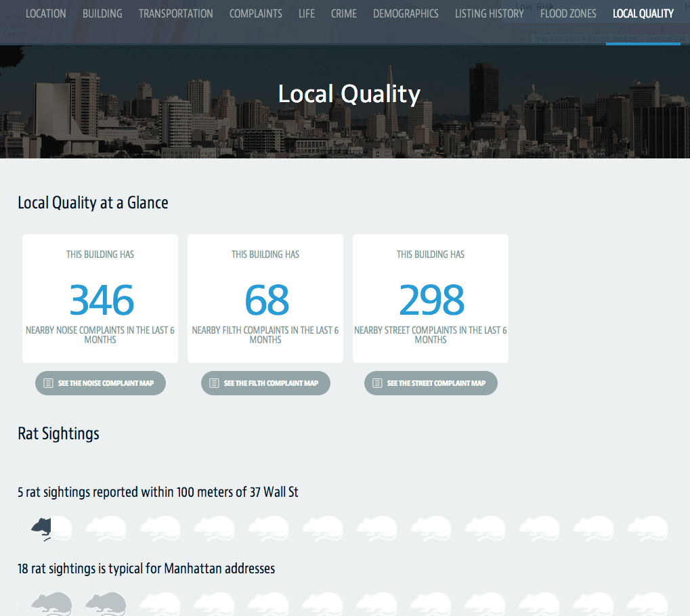
Task: Open the DEMOGRAPHICS tab
Action: pos(406,13)
